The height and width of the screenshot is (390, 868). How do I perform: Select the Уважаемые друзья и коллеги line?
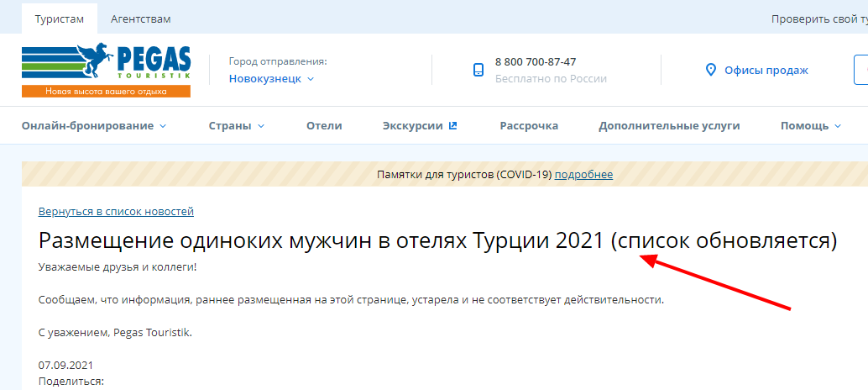click(118, 267)
